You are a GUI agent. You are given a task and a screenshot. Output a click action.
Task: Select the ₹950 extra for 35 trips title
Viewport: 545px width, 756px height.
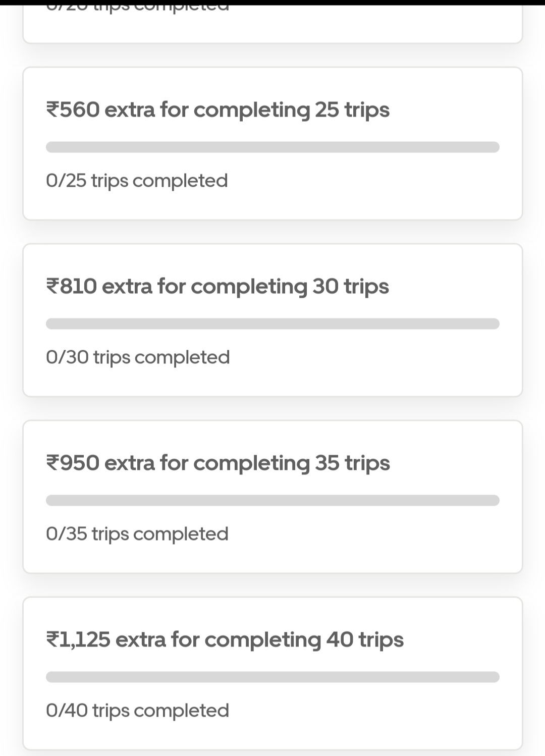click(217, 463)
